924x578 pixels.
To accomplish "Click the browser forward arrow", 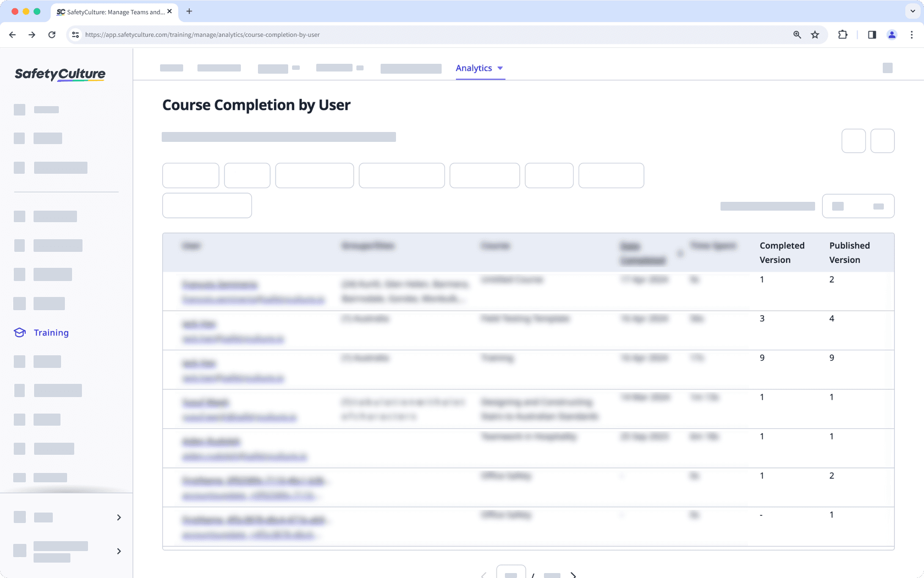I will click(32, 34).
